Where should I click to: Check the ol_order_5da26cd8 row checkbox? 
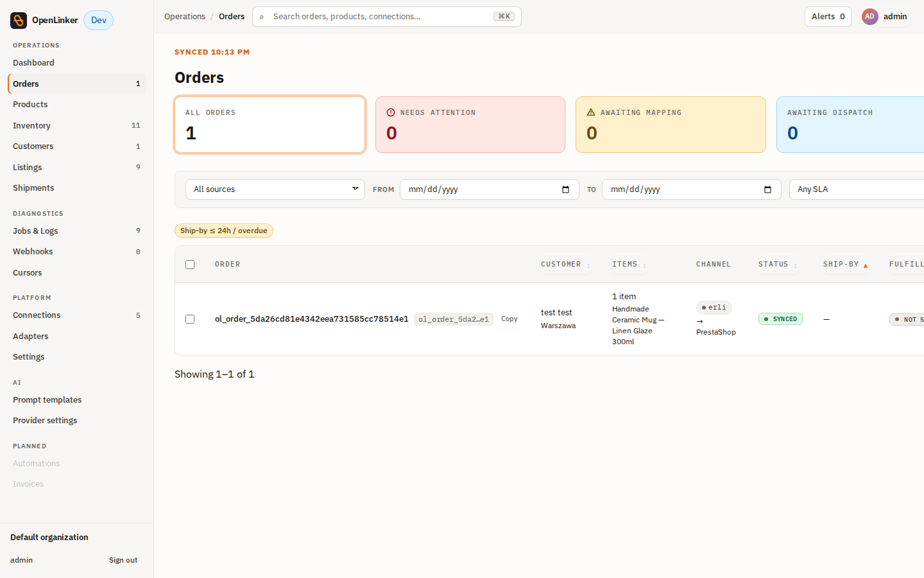coord(190,319)
